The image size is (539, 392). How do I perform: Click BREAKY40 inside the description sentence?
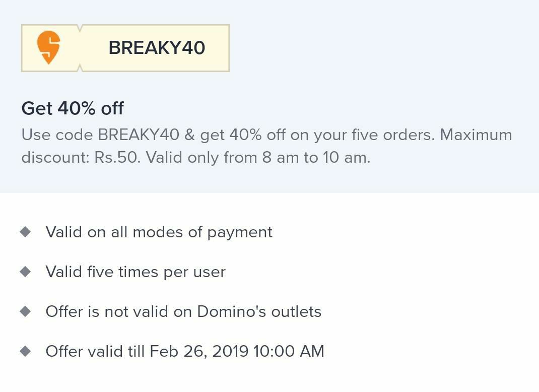coord(139,135)
